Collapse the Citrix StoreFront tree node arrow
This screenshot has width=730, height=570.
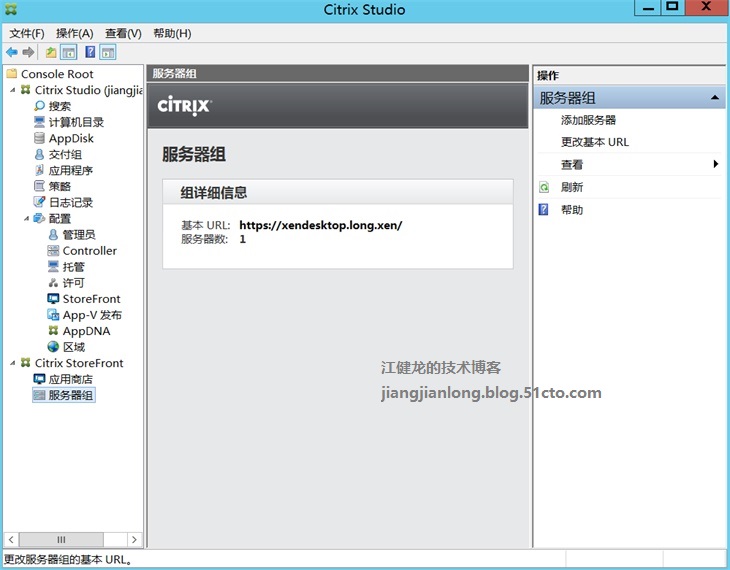coord(13,363)
